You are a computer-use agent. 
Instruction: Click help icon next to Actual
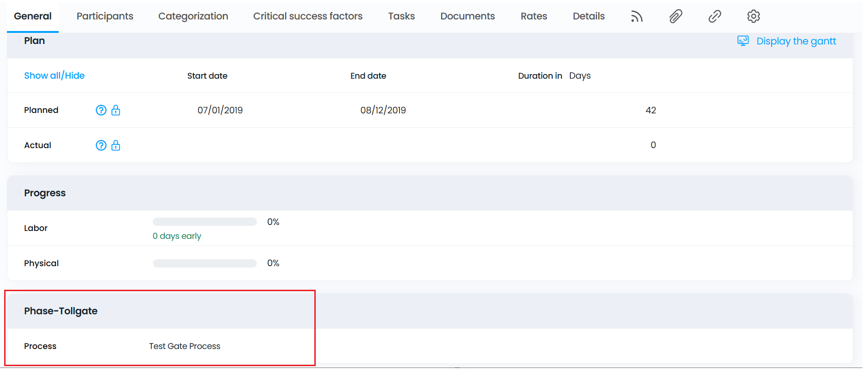(x=101, y=145)
